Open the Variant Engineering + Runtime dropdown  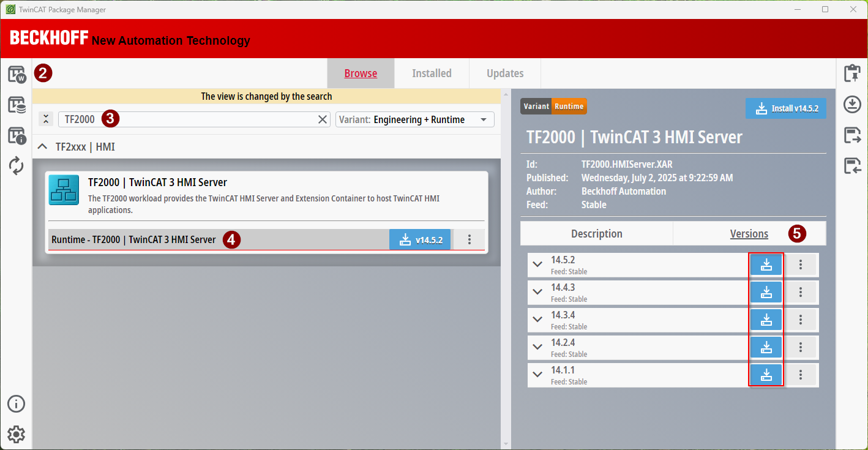[x=414, y=119]
